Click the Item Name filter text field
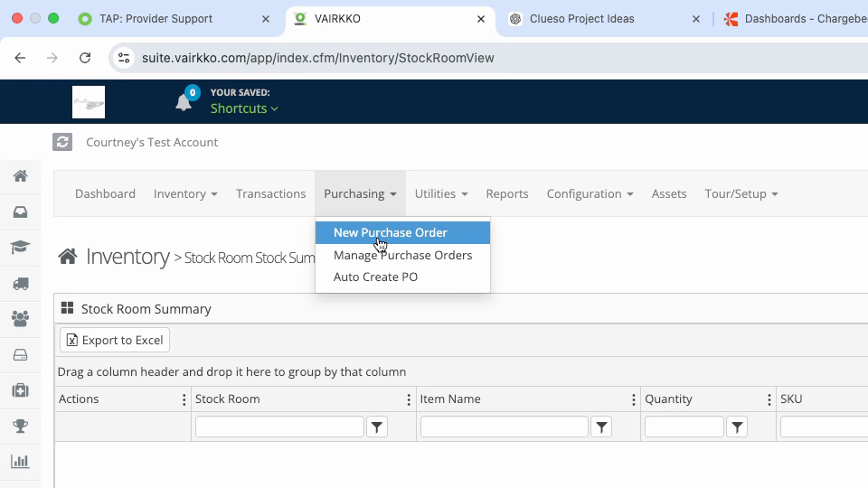The width and height of the screenshot is (868, 488). (x=505, y=427)
